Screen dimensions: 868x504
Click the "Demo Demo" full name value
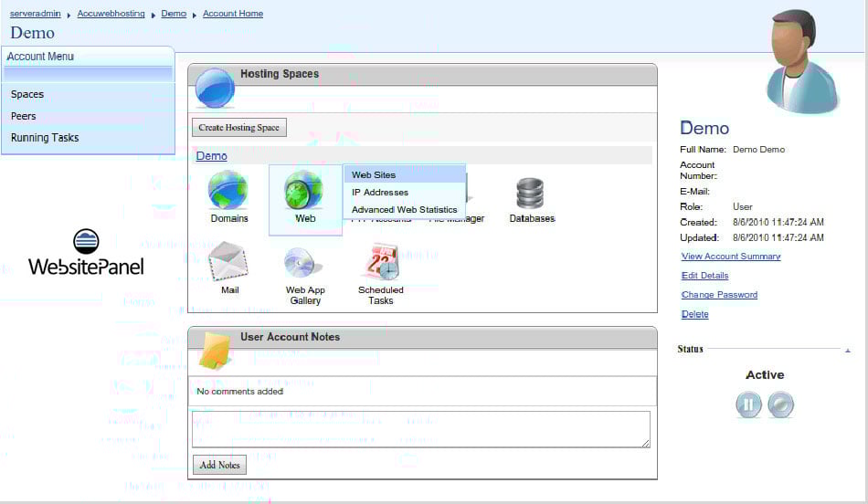[758, 150]
